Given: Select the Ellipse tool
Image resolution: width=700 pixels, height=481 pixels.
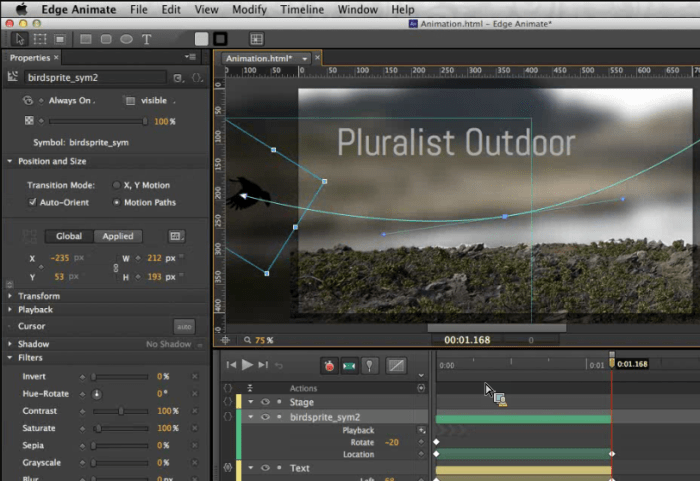Looking at the screenshot, I should click(x=126, y=39).
